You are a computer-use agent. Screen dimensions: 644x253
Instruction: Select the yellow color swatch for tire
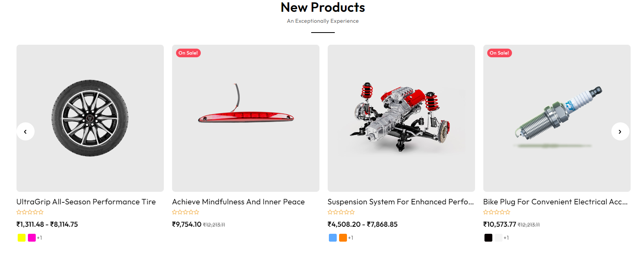(x=22, y=238)
